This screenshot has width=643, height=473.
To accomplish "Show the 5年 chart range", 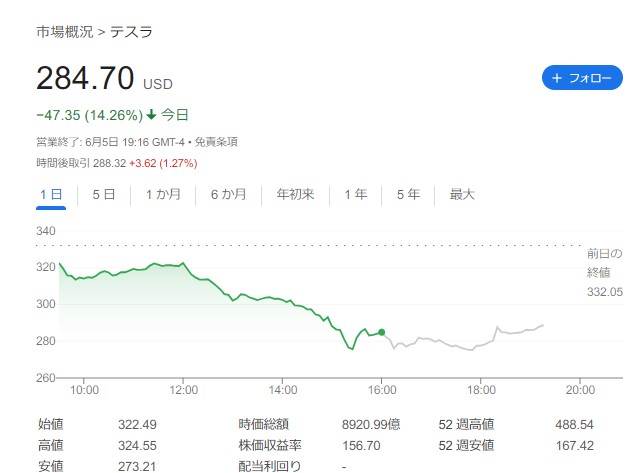I will click(408, 195).
